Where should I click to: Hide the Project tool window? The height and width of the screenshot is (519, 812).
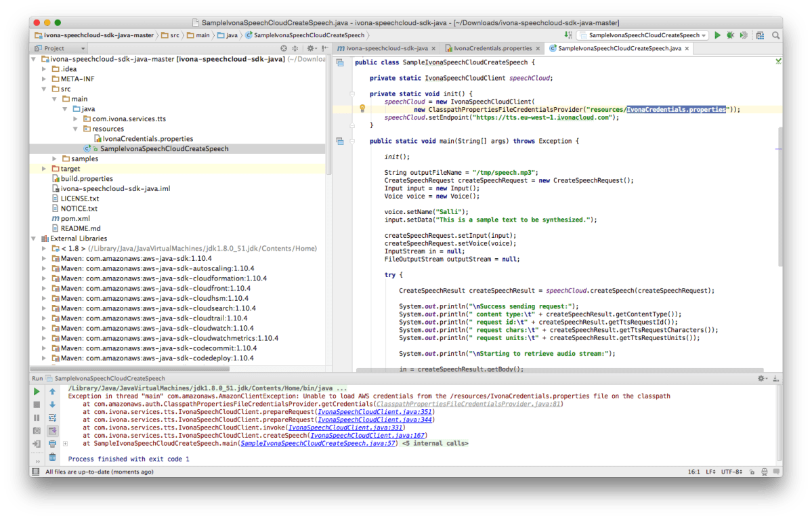click(x=324, y=48)
